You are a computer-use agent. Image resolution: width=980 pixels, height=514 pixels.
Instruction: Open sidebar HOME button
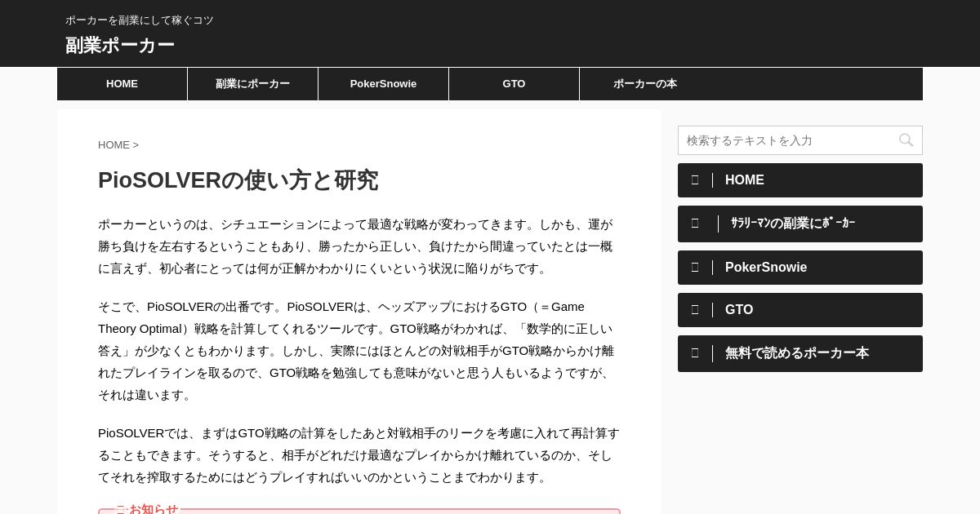(x=800, y=180)
